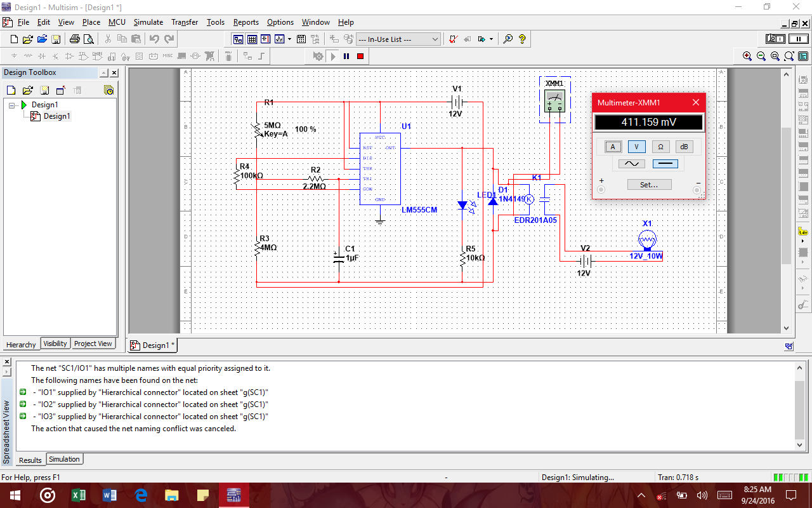Zoom in on the schematic
812x508 pixels.
(x=747, y=57)
